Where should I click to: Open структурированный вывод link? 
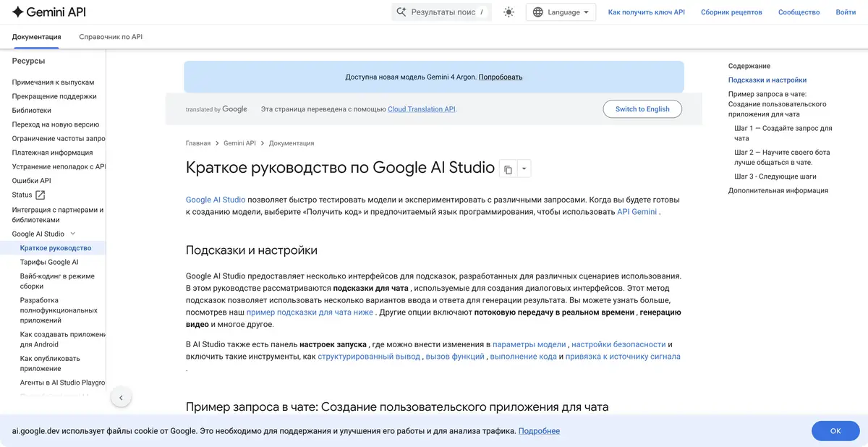(369, 357)
